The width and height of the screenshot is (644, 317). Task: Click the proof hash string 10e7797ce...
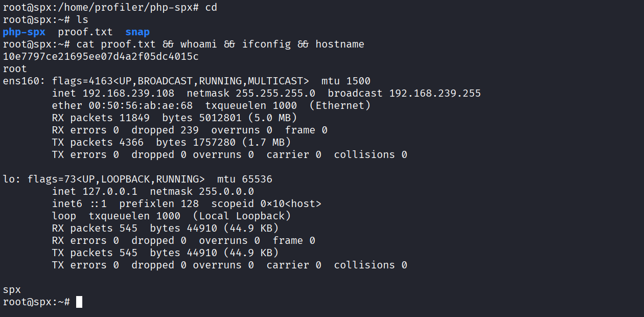coord(101,57)
